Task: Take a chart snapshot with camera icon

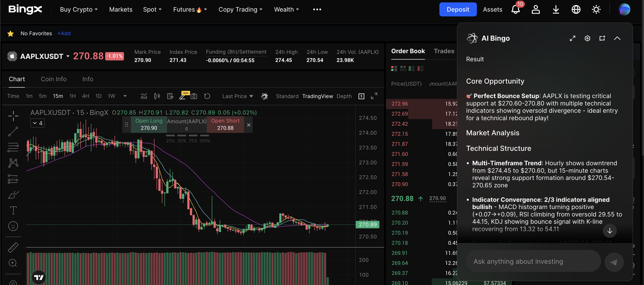Action: tap(194, 96)
